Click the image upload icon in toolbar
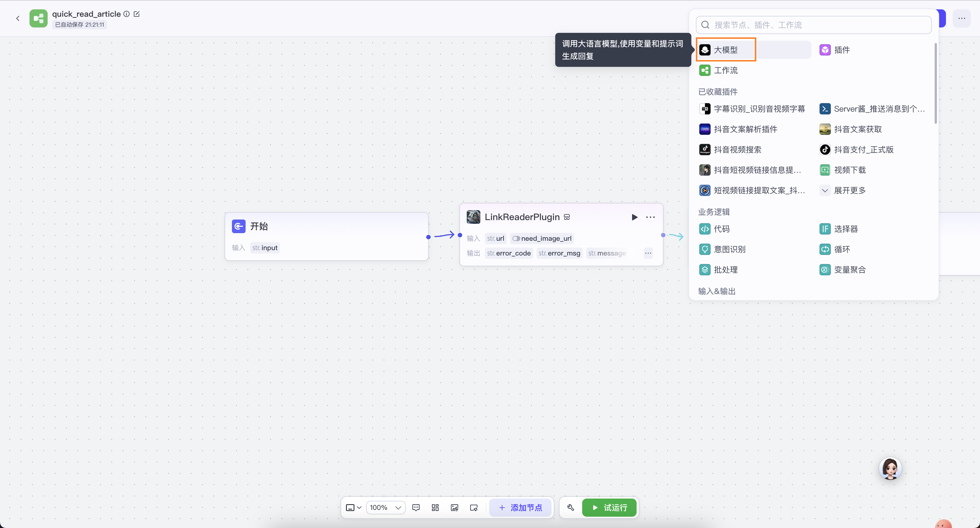This screenshot has height=528, width=980. [454, 508]
